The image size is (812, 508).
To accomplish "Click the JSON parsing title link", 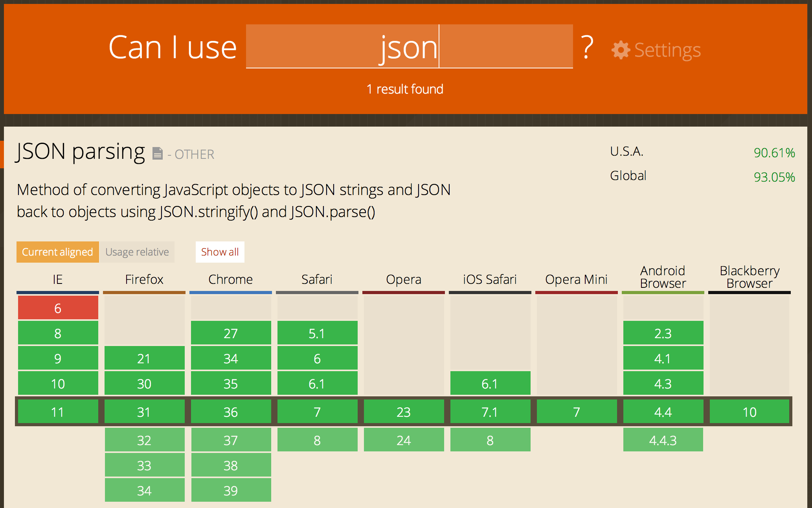I will tap(81, 152).
